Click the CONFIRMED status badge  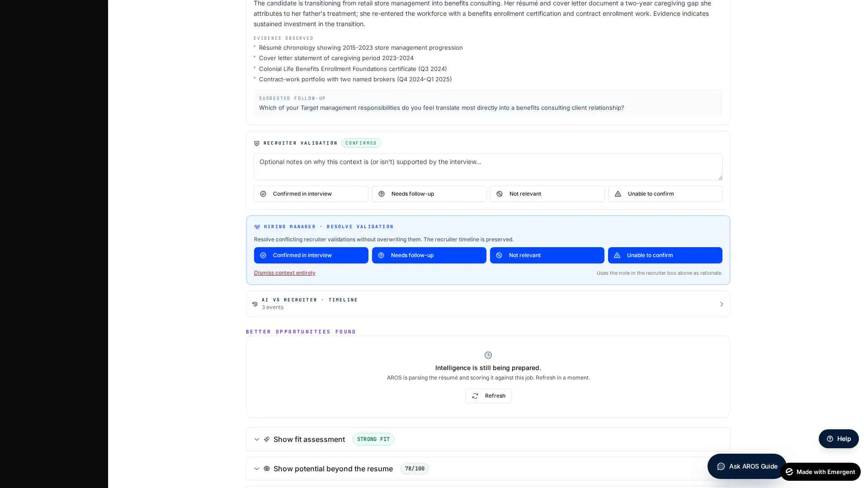[x=361, y=143]
